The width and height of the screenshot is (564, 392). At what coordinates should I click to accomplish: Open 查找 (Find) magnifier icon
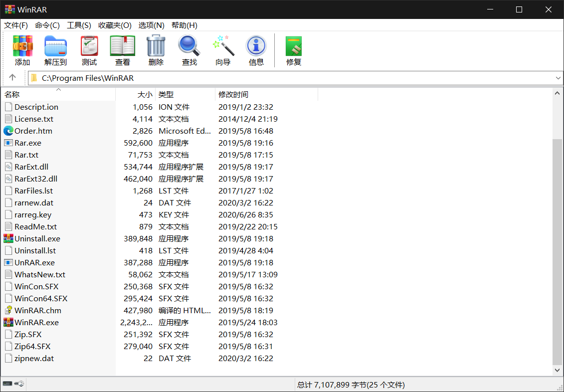[189, 50]
